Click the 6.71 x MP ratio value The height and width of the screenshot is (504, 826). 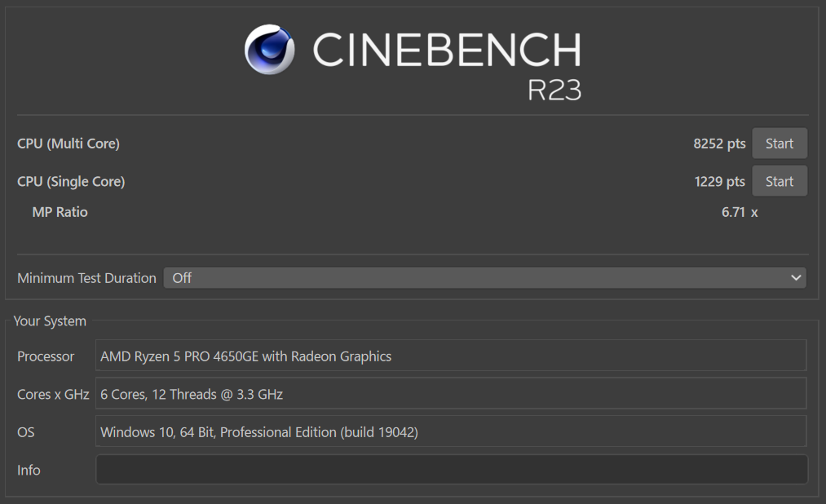740,212
